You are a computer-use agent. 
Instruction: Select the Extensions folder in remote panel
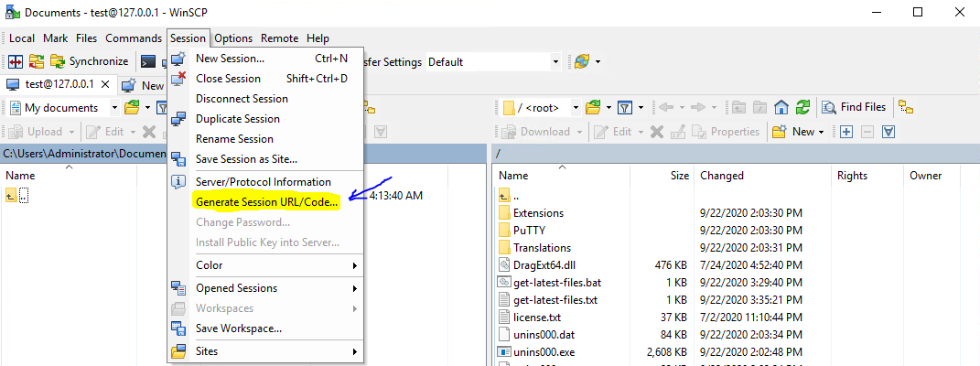click(x=538, y=213)
